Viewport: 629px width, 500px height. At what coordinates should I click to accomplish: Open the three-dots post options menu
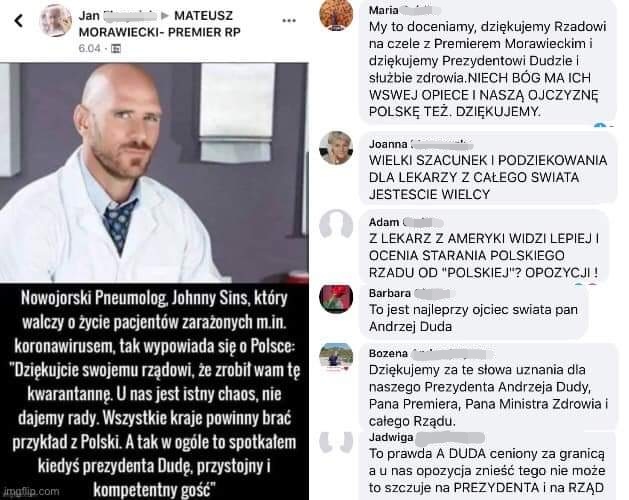(x=289, y=21)
